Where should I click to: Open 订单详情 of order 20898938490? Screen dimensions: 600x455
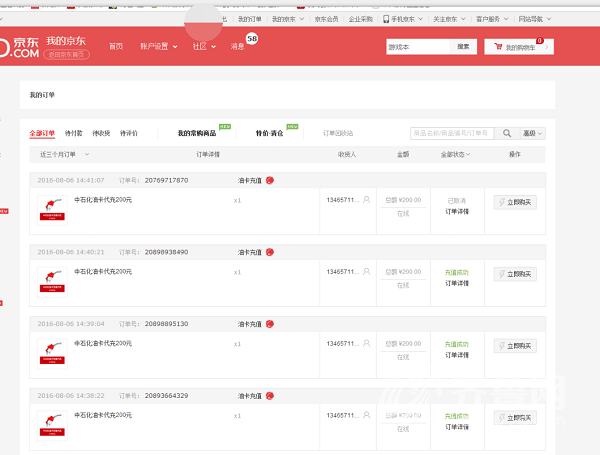457,284
